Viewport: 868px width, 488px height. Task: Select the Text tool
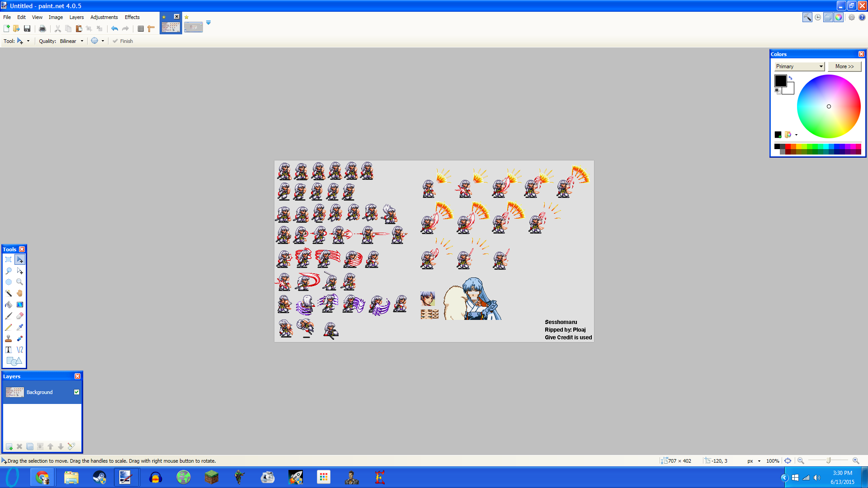pyautogui.click(x=9, y=350)
